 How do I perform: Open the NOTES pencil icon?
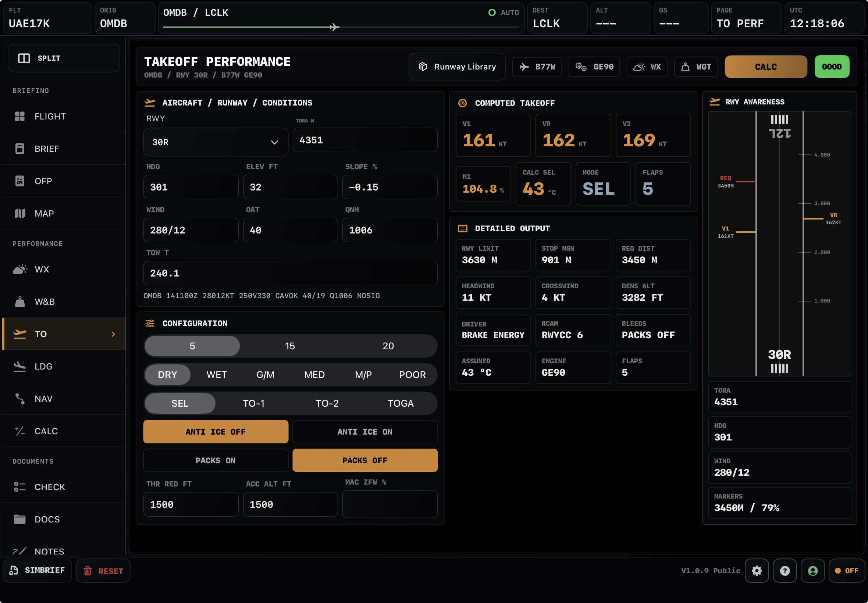click(x=19, y=552)
